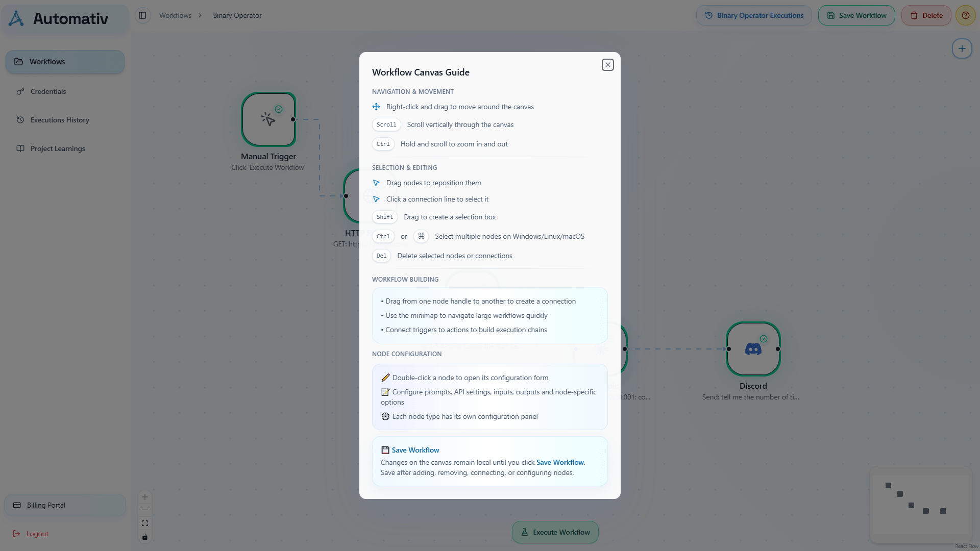The image size is (980, 551).
Task: Click the notepad icon for configure prompts
Action: click(x=385, y=392)
